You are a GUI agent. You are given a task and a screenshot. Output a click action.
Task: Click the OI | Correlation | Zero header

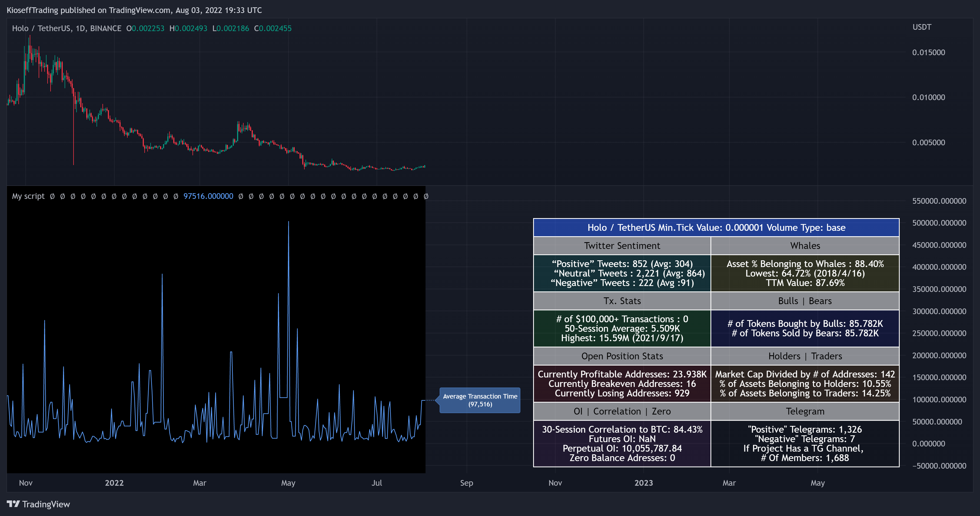click(x=622, y=411)
